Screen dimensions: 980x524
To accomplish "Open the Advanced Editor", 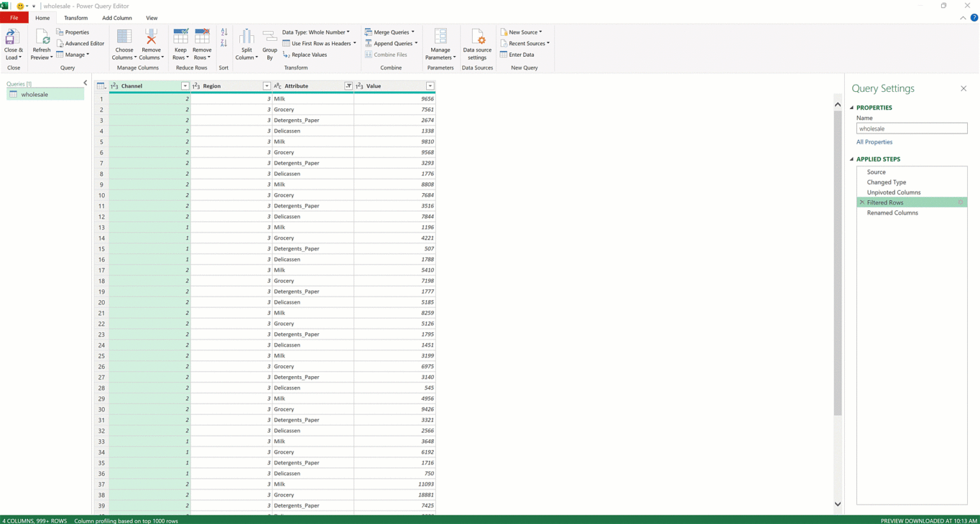I will (x=80, y=43).
